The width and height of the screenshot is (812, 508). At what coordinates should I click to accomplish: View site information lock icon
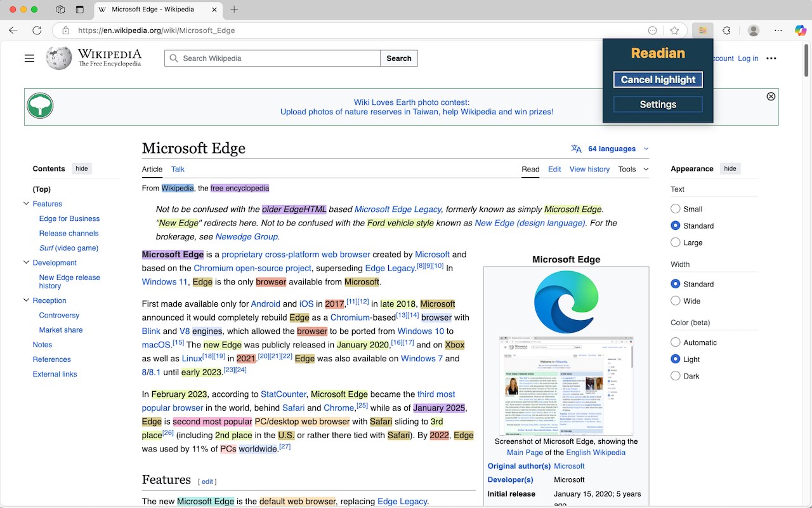point(65,30)
